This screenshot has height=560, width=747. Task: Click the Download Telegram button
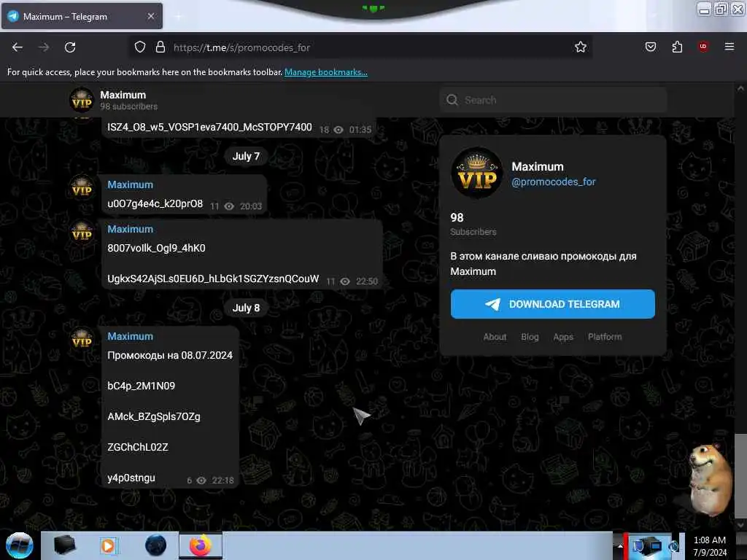pos(553,304)
